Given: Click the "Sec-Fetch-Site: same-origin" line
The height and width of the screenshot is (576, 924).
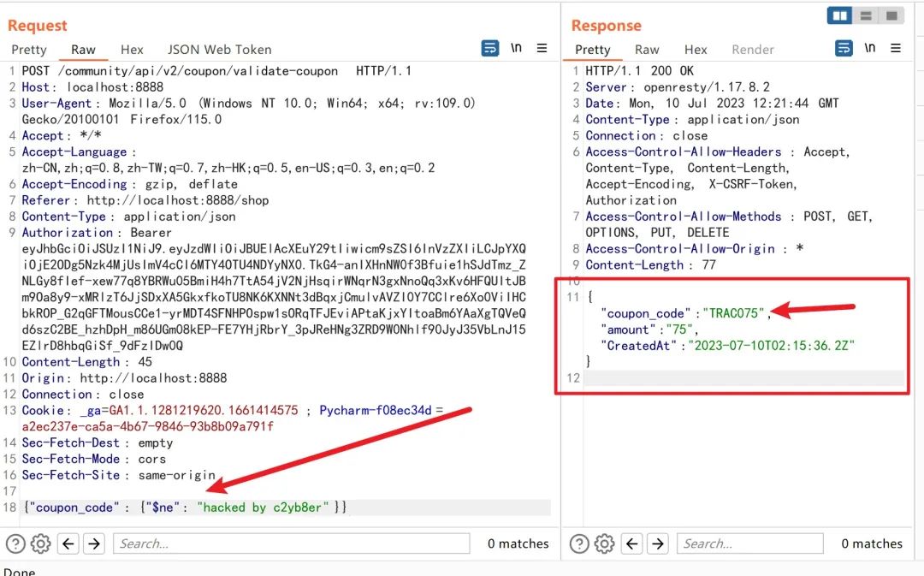Looking at the screenshot, I should [118, 475].
